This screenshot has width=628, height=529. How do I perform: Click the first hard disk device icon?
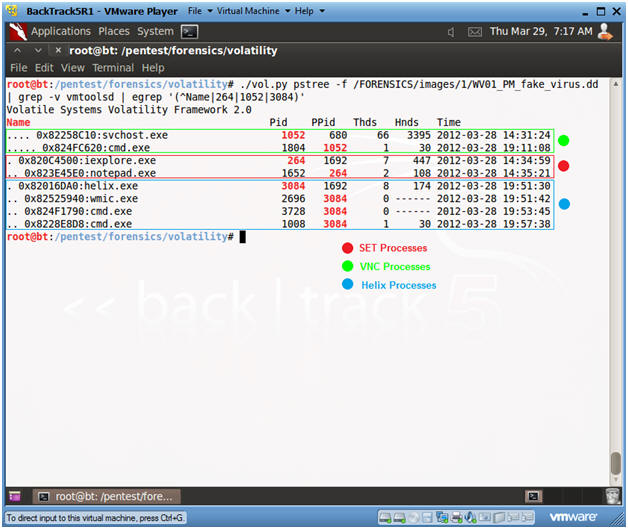[x=385, y=518]
